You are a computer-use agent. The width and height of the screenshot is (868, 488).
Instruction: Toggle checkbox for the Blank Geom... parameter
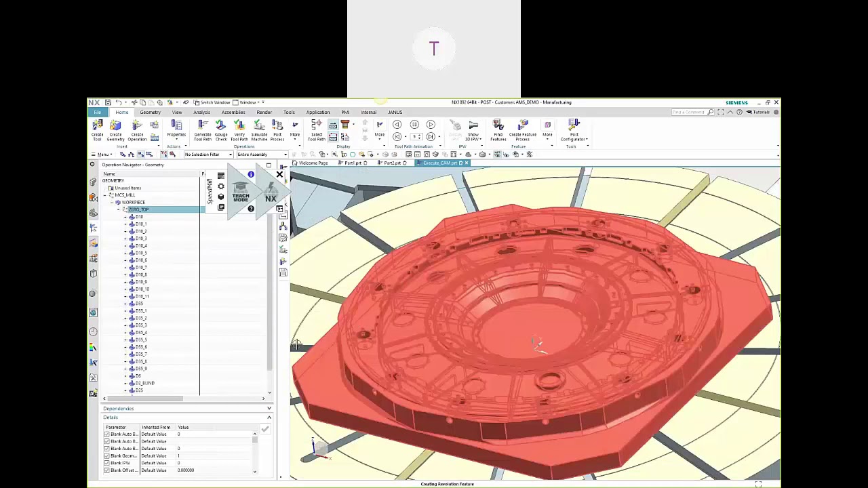[106, 455]
